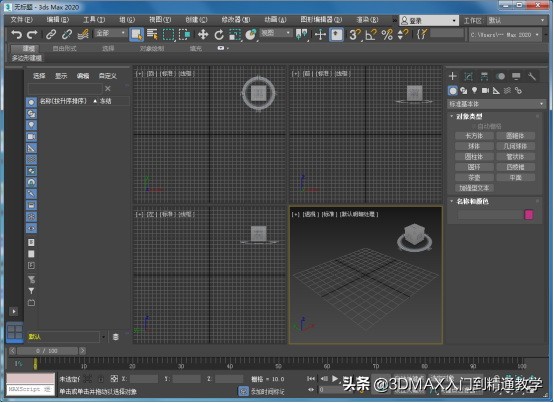
Task: Open the workspace 默认 dropdown
Action: (516, 20)
